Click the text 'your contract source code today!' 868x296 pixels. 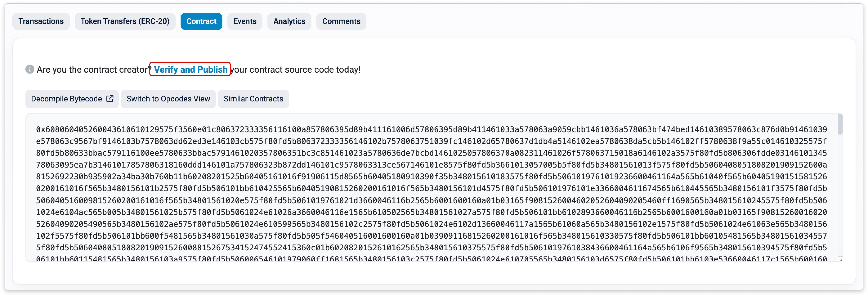[295, 70]
